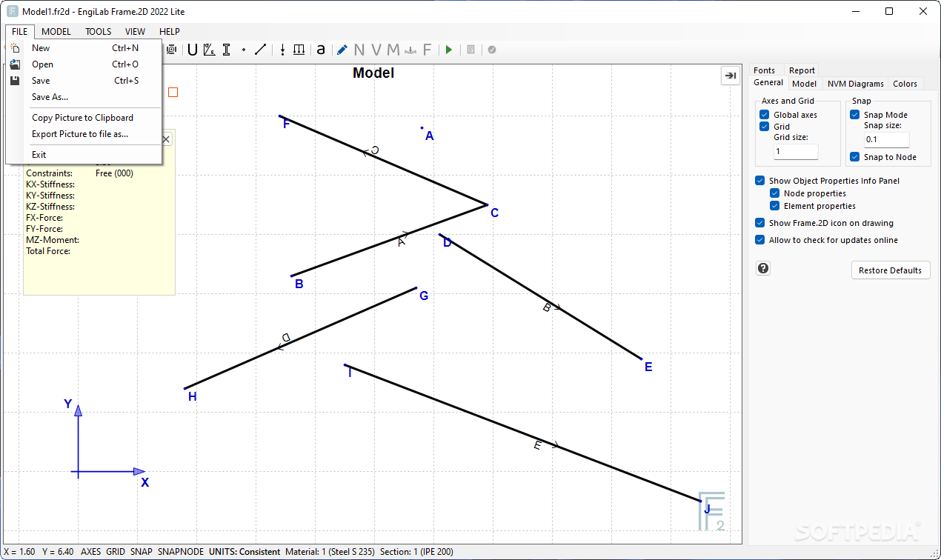This screenshot has width=941, height=560.
Task: Toggle Node properties checkbox
Action: (x=775, y=193)
